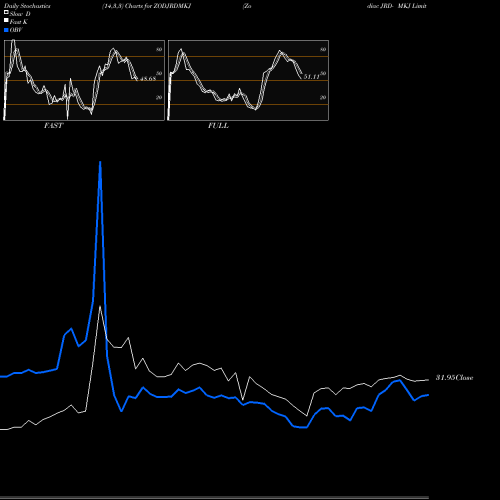The image size is (500, 500).
Task: Click the 'MKJ Limit' company name text
Action: tap(412, 6)
